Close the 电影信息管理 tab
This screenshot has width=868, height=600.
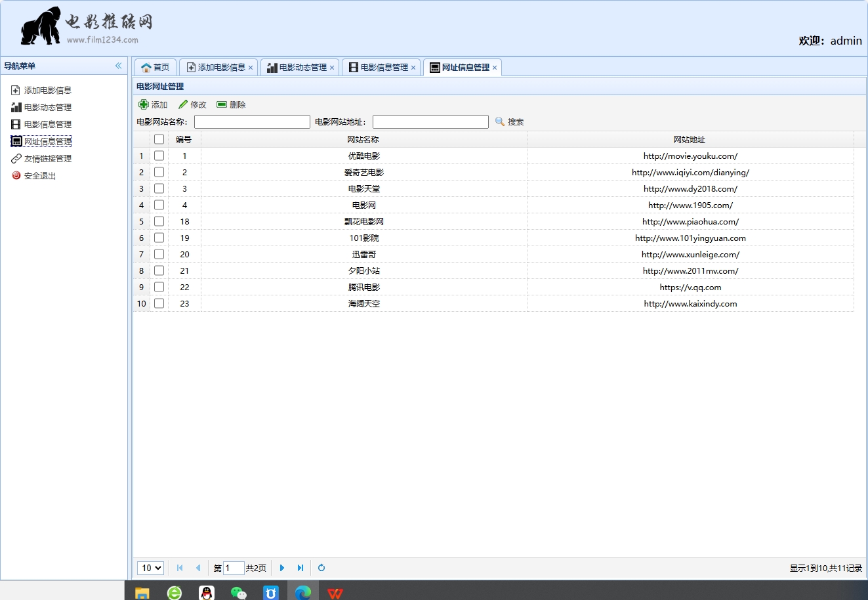[413, 68]
